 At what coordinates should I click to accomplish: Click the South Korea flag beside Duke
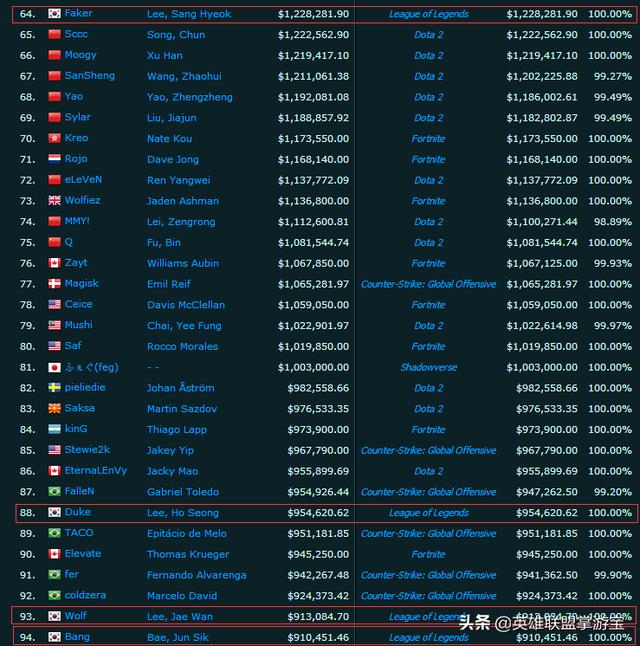[54, 512]
